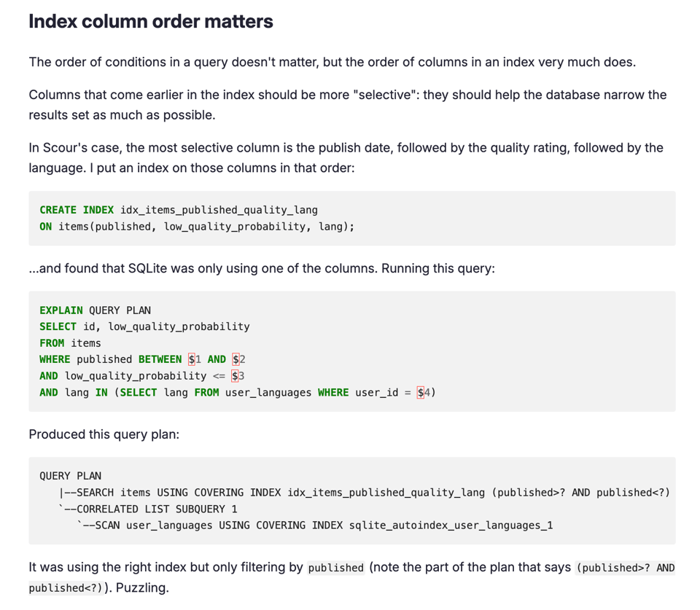Click the FROM items line in the query

click(71, 343)
